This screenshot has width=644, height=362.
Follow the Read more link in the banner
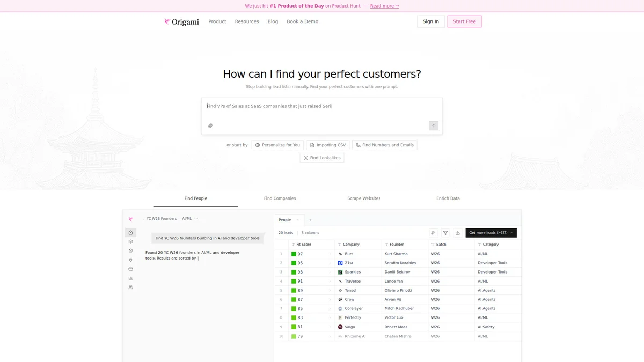pos(384,6)
